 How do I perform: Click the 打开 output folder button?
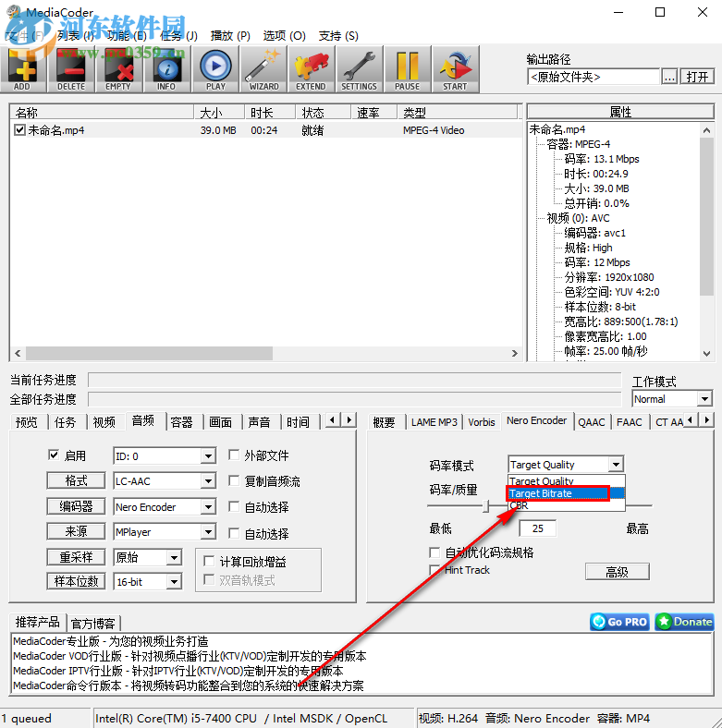(x=697, y=77)
